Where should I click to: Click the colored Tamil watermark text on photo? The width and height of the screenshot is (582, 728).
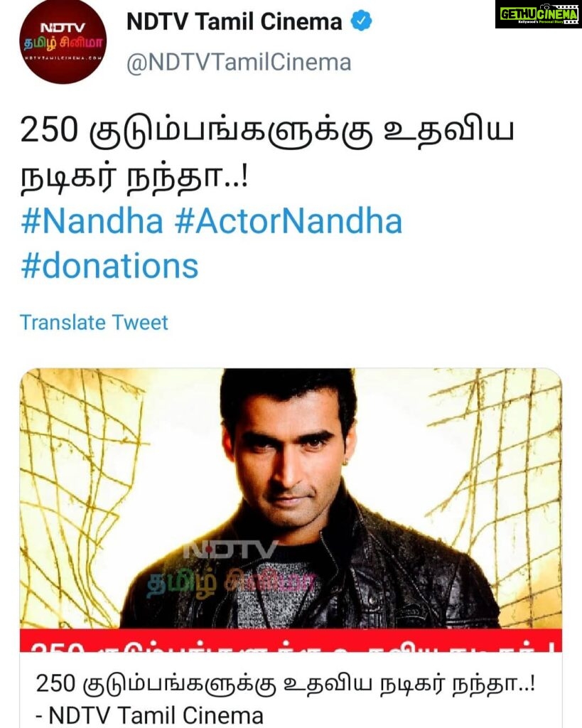coord(231,582)
